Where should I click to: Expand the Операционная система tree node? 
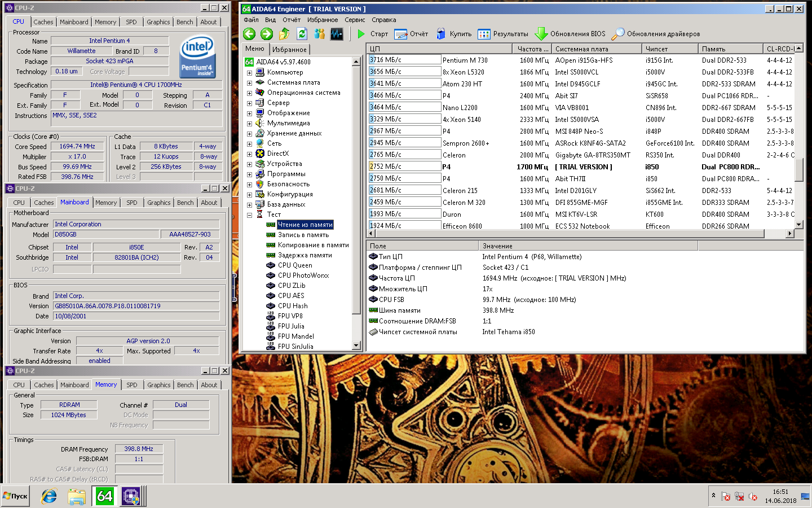pos(249,93)
